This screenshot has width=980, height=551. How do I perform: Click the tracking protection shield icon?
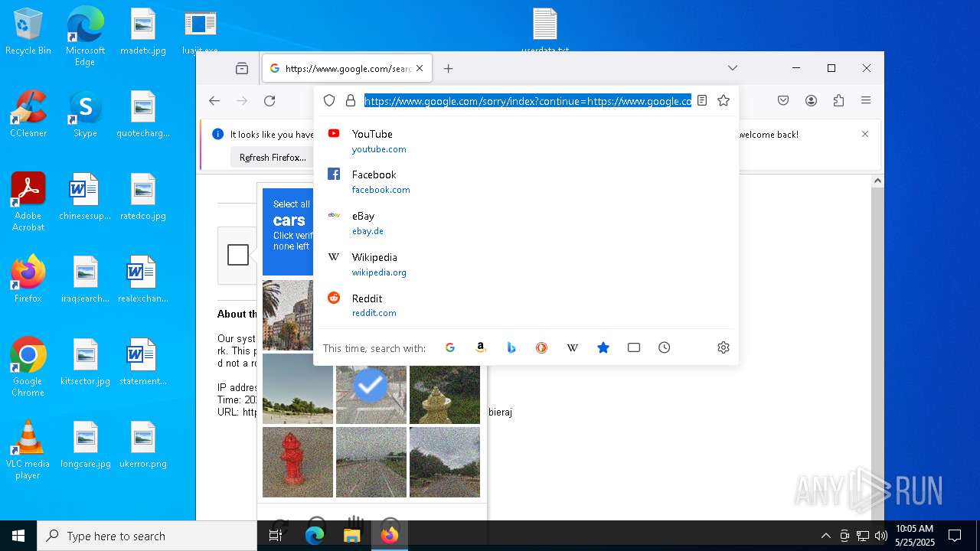[x=329, y=100]
